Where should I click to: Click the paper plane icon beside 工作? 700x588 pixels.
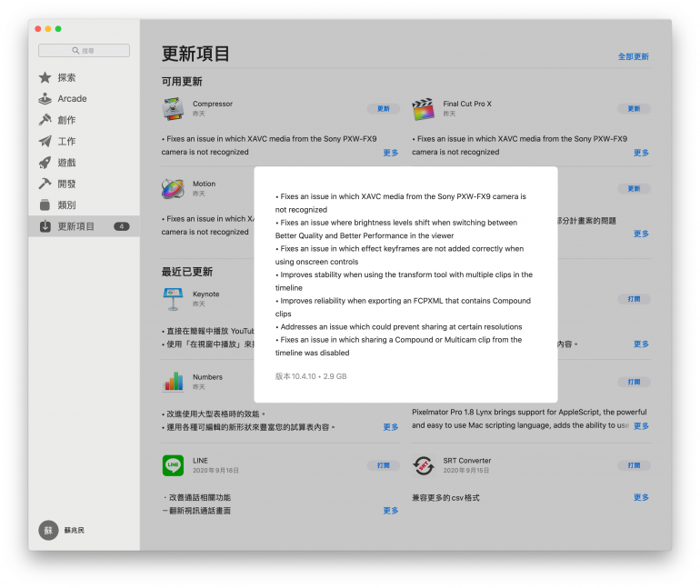[x=45, y=142]
